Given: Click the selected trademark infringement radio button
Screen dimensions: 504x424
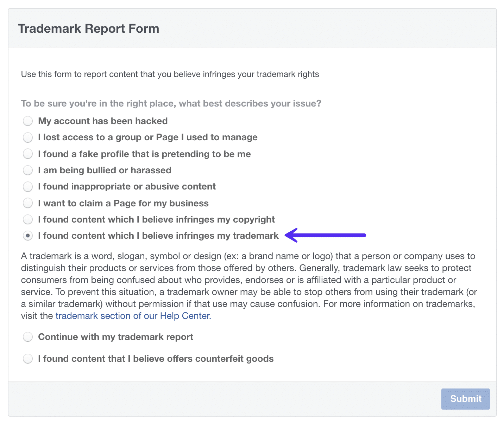Looking at the screenshot, I should pyautogui.click(x=28, y=236).
